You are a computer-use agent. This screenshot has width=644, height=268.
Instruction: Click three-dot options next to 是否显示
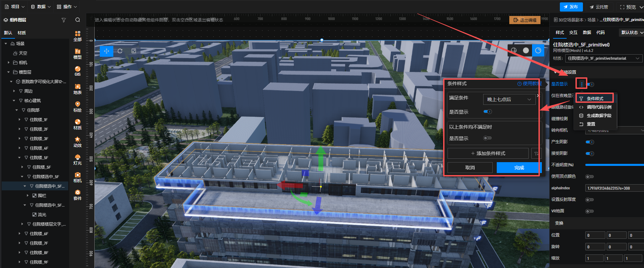[x=582, y=84]
